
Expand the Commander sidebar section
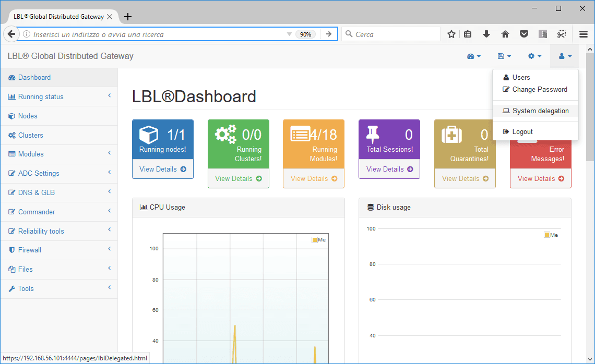(59, 212)
